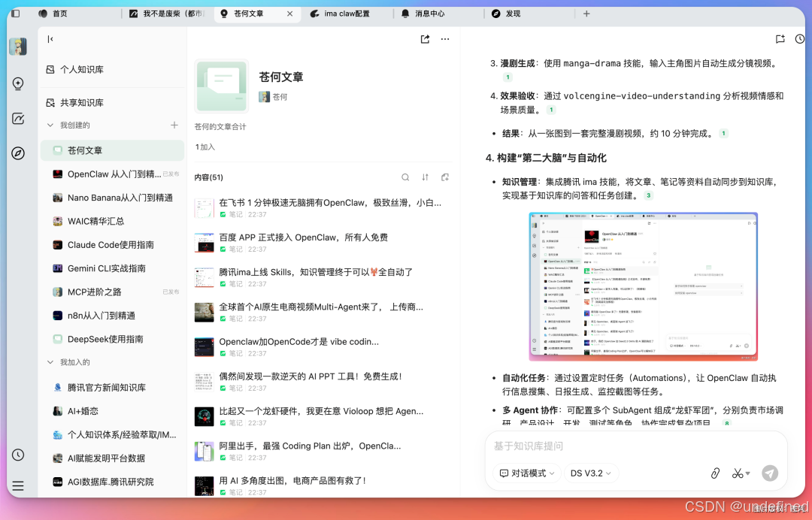
Task: Open AGI数据库.腾讯研究院 knowledge base
Action: point(112,482)
